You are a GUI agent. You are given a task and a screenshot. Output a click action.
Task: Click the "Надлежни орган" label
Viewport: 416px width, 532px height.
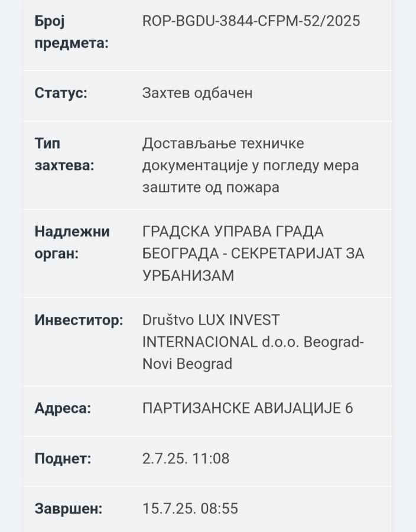pos(72,242)
